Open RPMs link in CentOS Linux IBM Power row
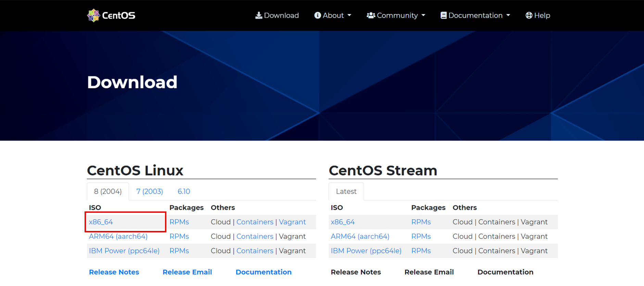Viewport: 644px width, 286px height. [179, 251]
